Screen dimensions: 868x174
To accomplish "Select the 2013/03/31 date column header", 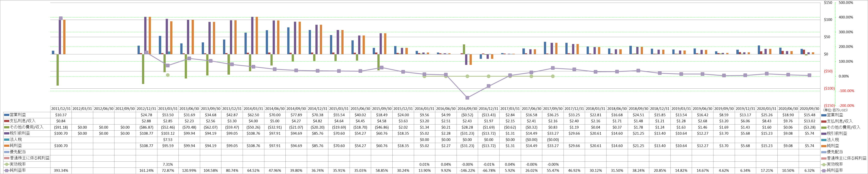I will [168, 109].
